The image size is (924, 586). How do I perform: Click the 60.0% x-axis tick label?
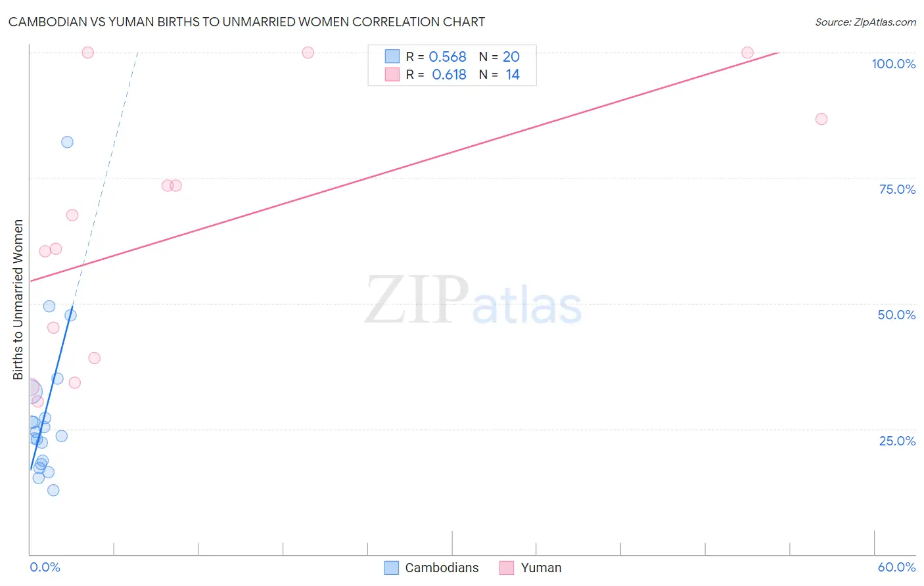(896, 567)
